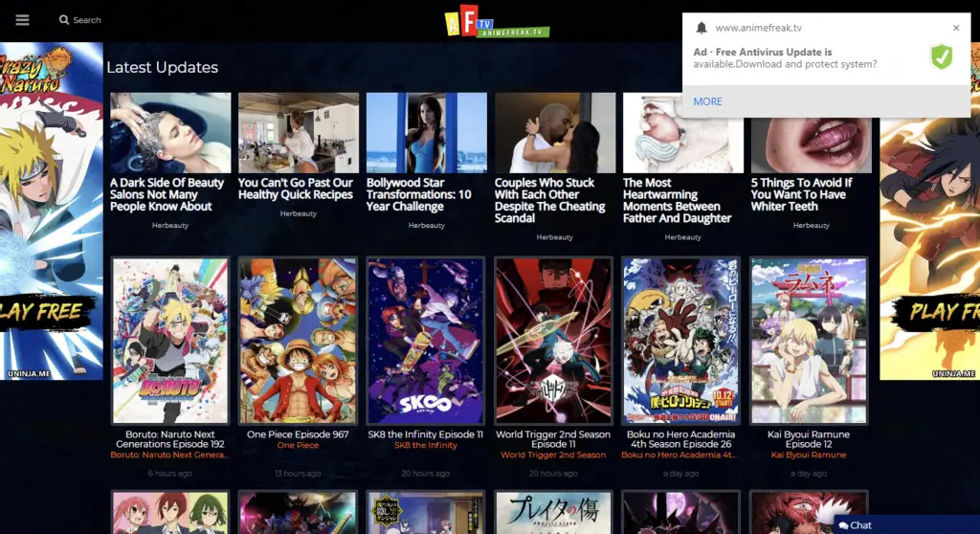The width and height of the screenshot is (980, 534).
Task: Open the hamburger menu icon
Action: (x=23, y=20)
